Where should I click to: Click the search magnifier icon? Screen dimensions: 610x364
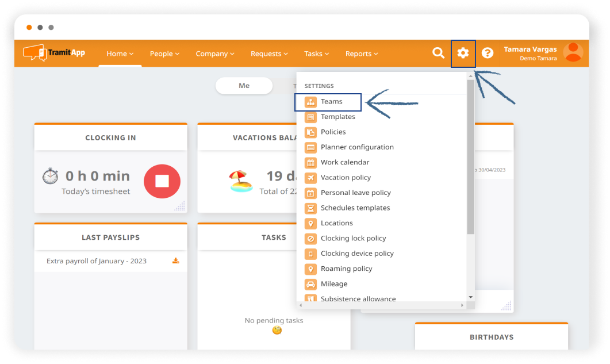438,53
